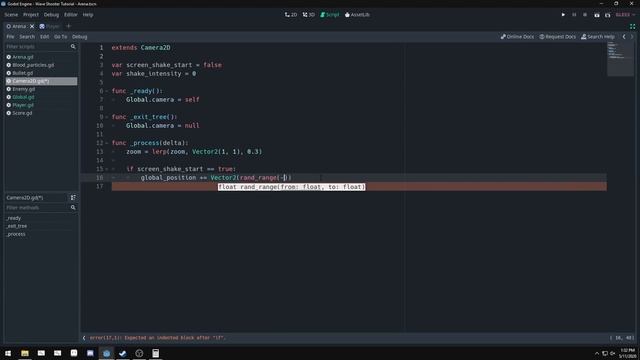Open the Editor menu
The image size is (640, 360).
click(x=71, y=15)
